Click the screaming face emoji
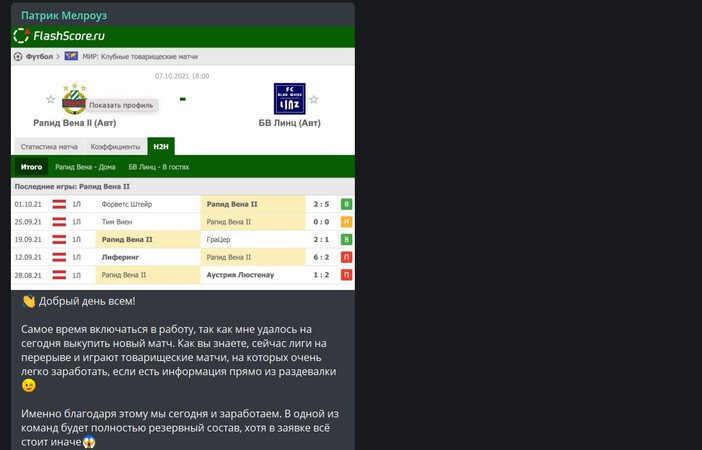 89,442
